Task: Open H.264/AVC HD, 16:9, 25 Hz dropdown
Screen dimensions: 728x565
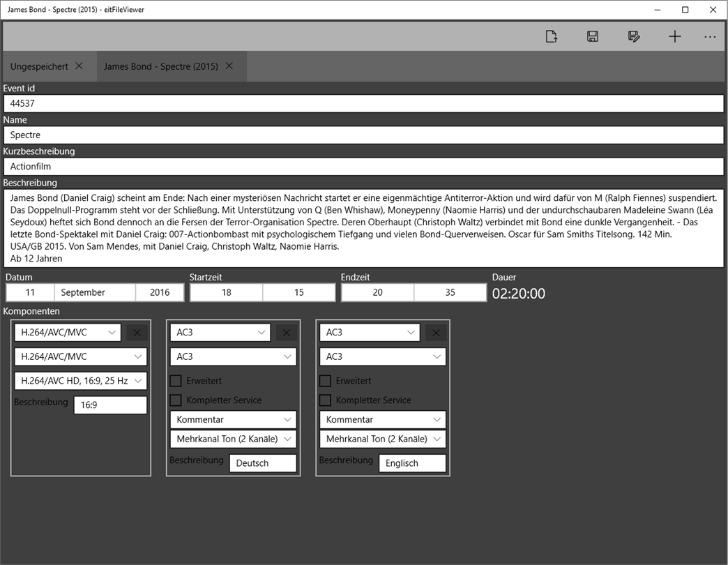Action: (x=81, y=381)
